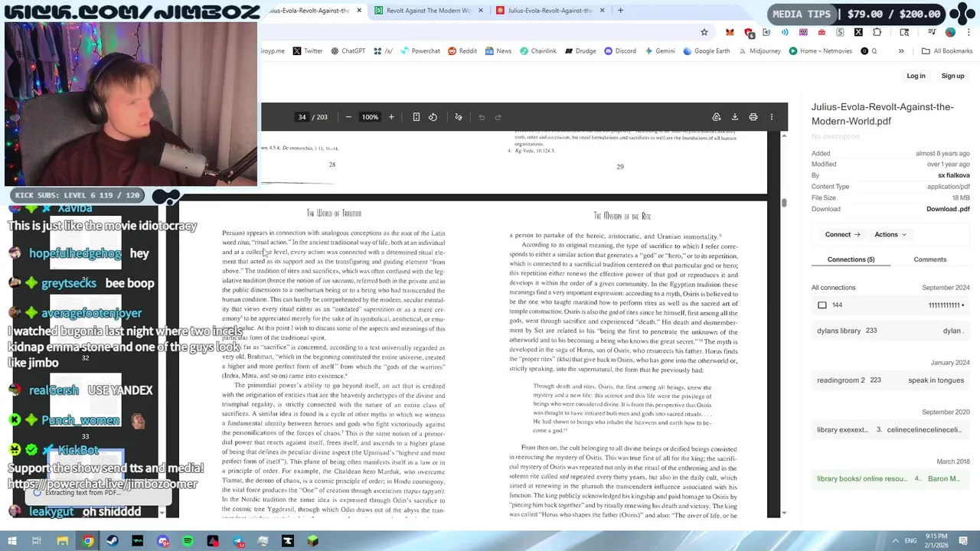980x551 pixels.
Task: Open the Drudge bookmark
Action: (581, 51)
